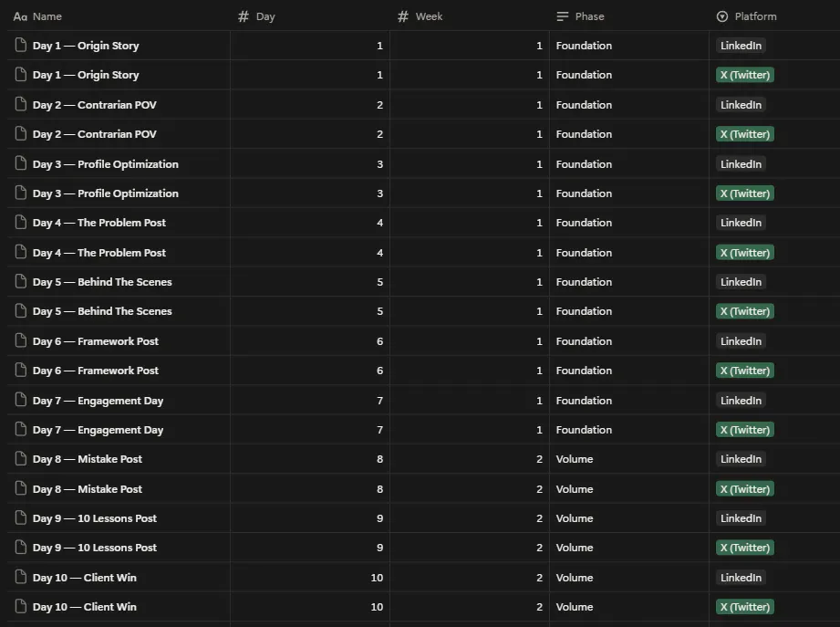Open 'Day 4 — The Problem Post' title in X (Twitter) row

click(x=99, y=253)
